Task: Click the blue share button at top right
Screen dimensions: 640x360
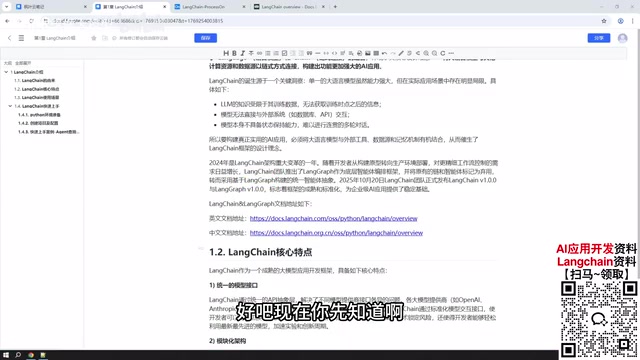Action: click(598, 38)
